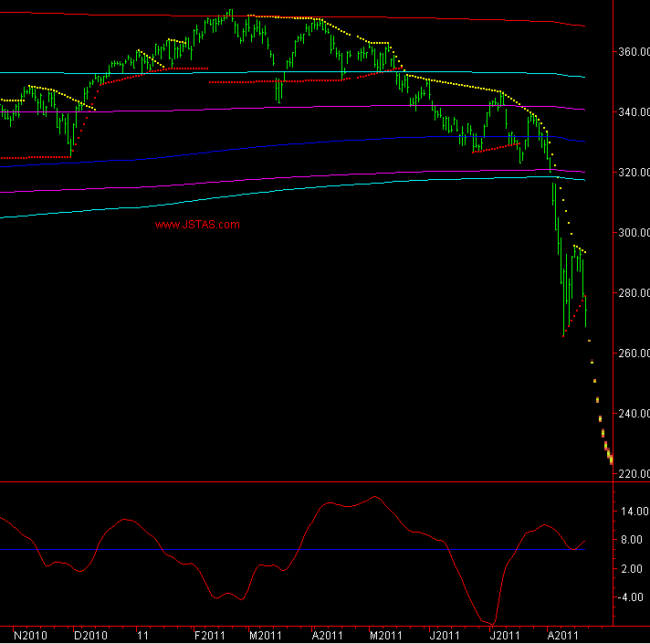Viewport: 650px width, 644px height.
Task: Select the 8.00 oscillator scale label
Action: pyautogui.click(x=633, y=540)
